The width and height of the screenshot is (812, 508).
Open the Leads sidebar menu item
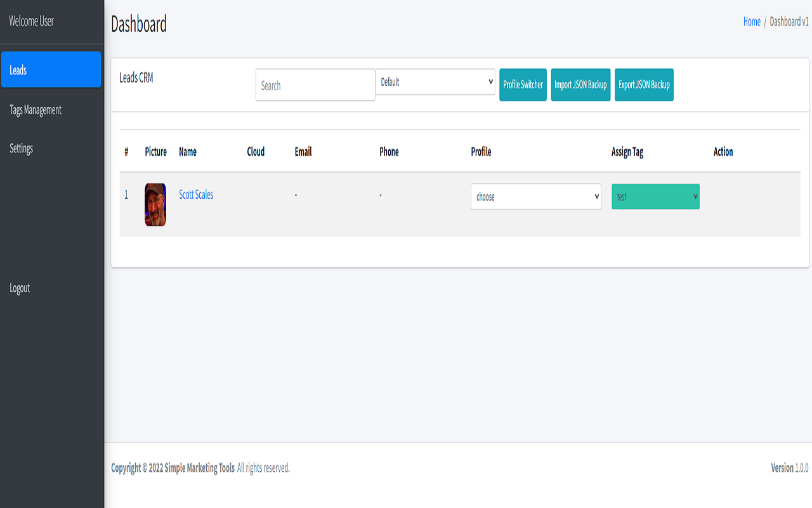coord(51,70)
